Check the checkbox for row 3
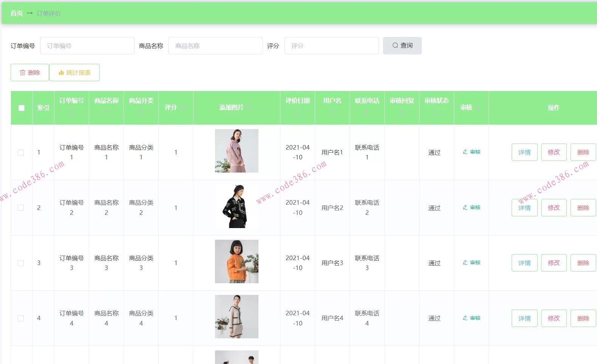The height and width of the screenshot is (364, 597). point(21,263)
